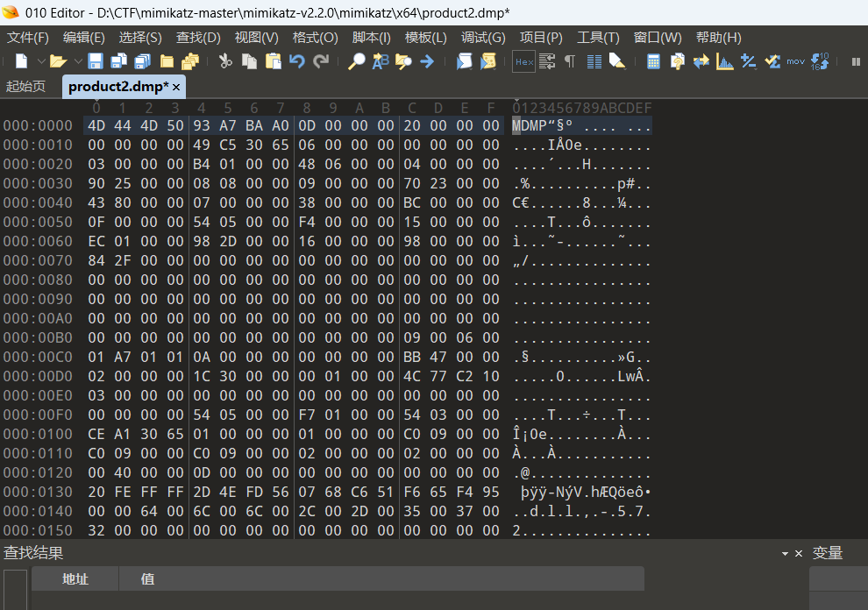The image size is (868, 610).
Task: Click the Compare files arrows icon
Action: 701,61
